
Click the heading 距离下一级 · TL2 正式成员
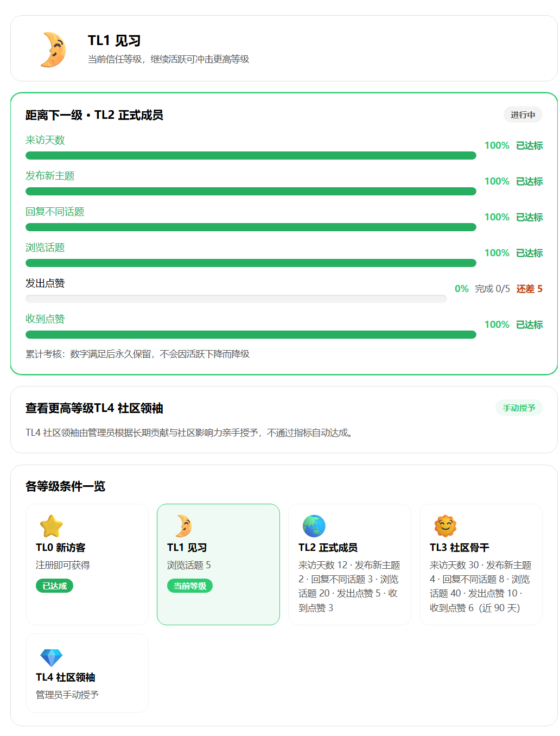click(94, 115)
